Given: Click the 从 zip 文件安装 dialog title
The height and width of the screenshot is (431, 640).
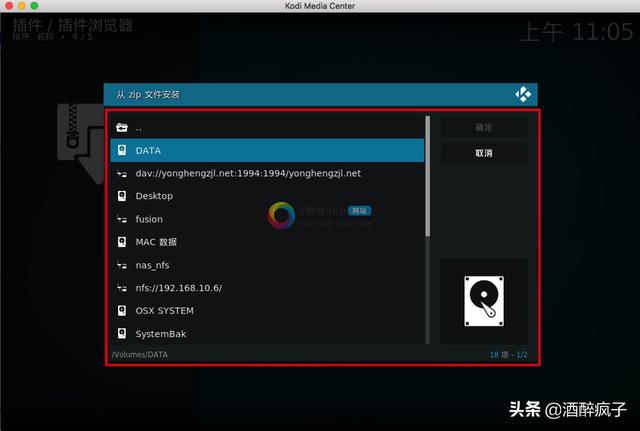Looking at the screenshot, I should point(148,95).
